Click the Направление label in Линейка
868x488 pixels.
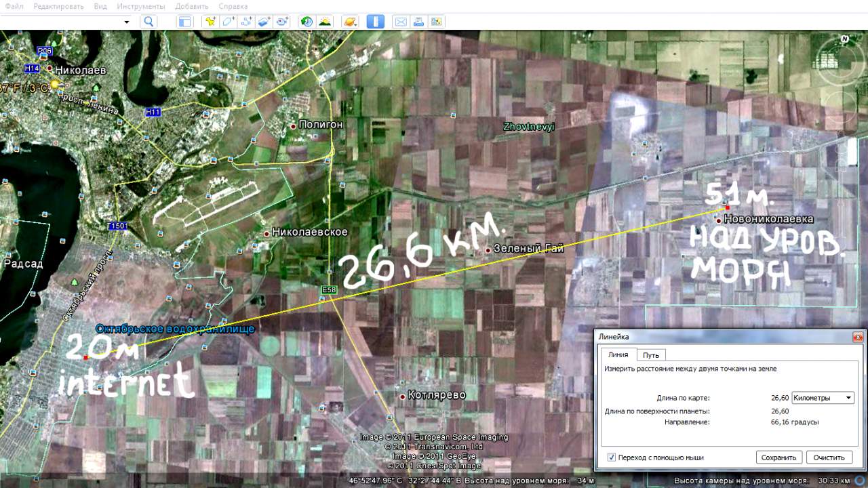687,422
